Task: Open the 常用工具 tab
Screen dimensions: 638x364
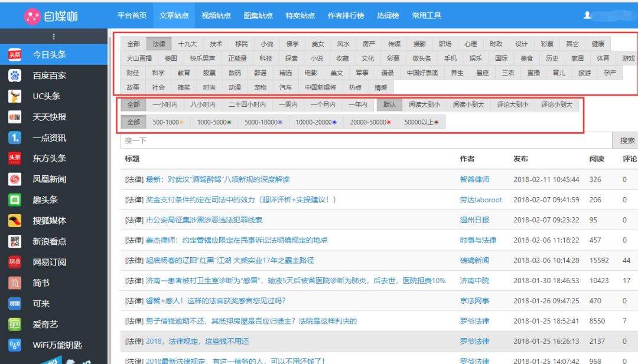Action: pyautogui.click(x=427, y=15)
